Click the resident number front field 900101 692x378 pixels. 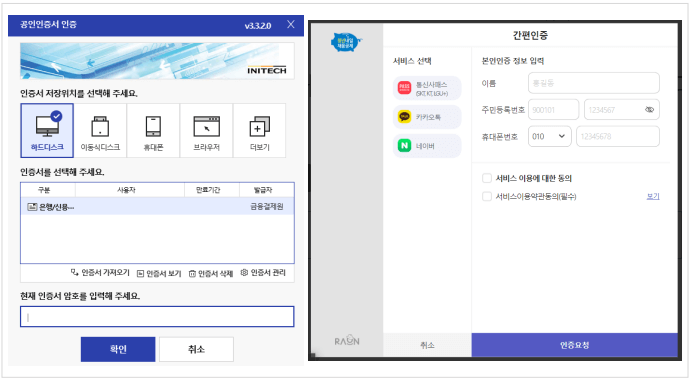pyautogui.click(x=553, y=110)
